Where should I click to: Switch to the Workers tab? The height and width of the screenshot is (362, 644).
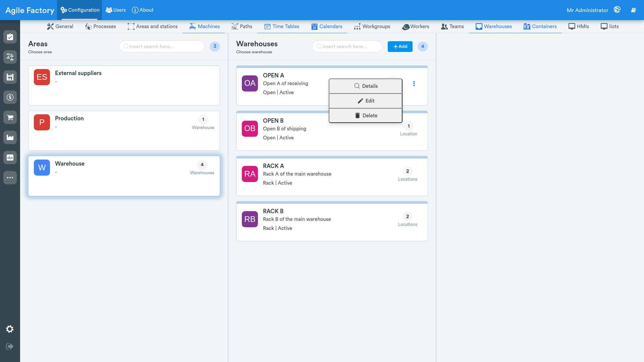[x=416, y=26]
